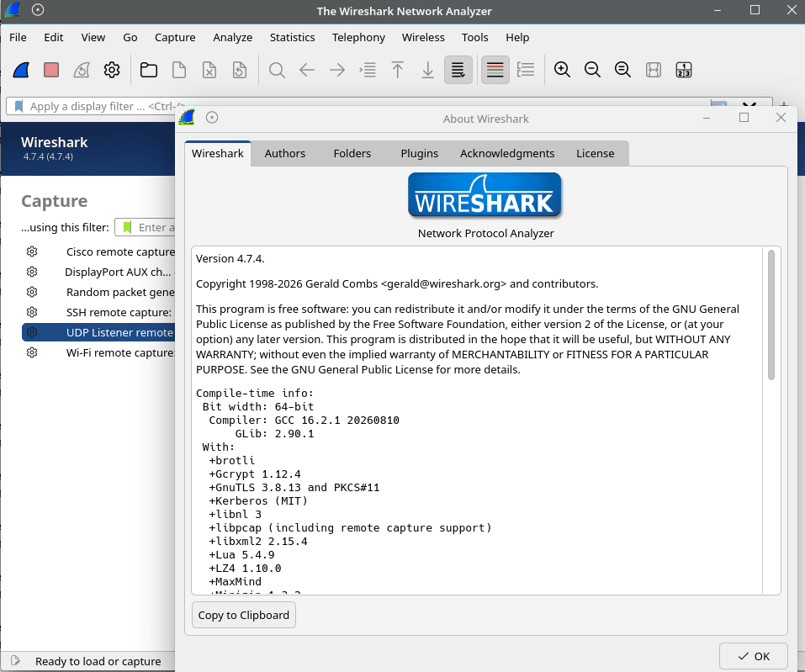Click Copy to Clipboard button
The width and height of the screenshot is (805, 672).
243,615
